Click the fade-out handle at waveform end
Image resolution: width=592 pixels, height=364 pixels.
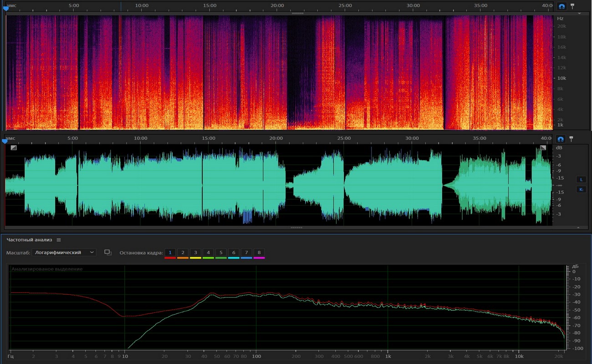543,147
